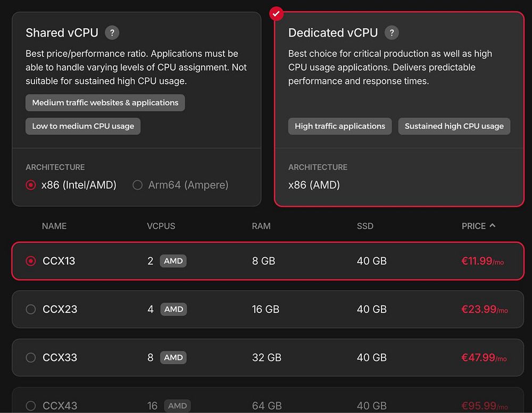Select the x86 (Intel/AMD) architecture radio
The height and width of the screenshot is (413, 532).
click(x=31, y=185)
